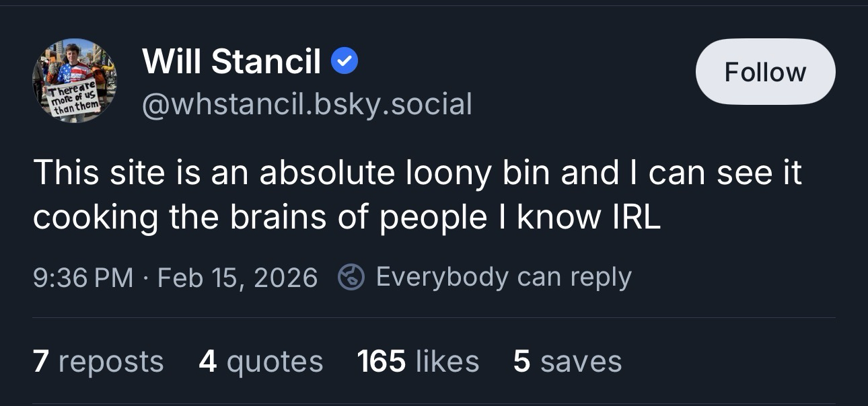This screenshot has height=406, width=868.
Task: Open Will Stancil's profile avatar photo
Action: pyautogui.click(x=75, y=80)
